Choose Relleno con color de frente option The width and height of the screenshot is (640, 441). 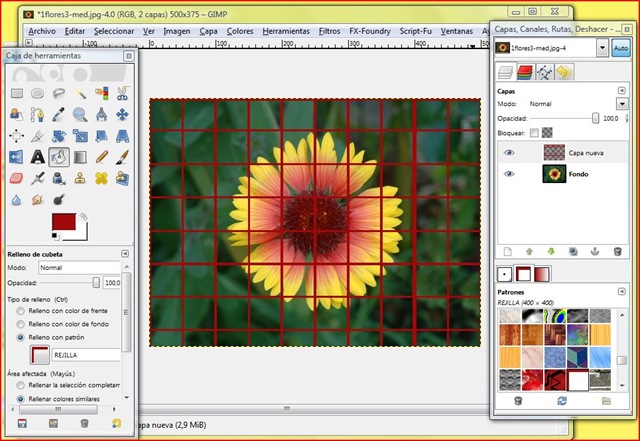pyautogui.click(x=21, y=311)
